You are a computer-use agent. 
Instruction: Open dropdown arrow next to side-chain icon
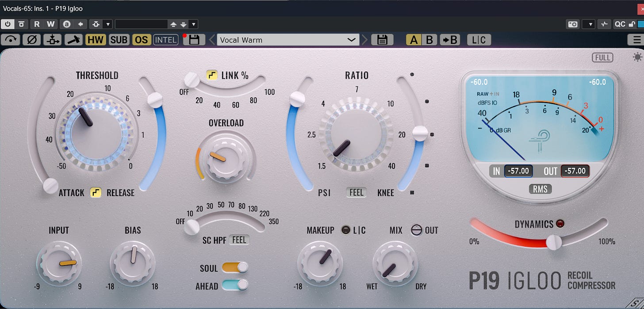click(107, 24)
